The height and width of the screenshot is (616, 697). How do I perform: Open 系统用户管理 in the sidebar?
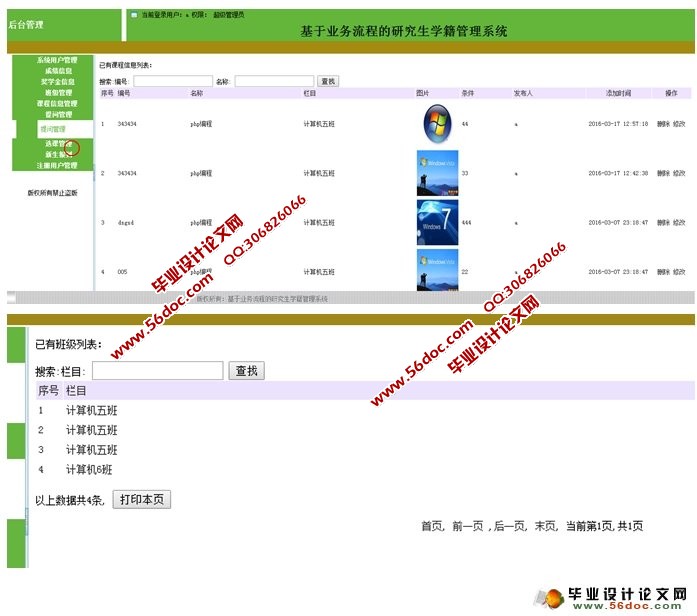(56, 60)
